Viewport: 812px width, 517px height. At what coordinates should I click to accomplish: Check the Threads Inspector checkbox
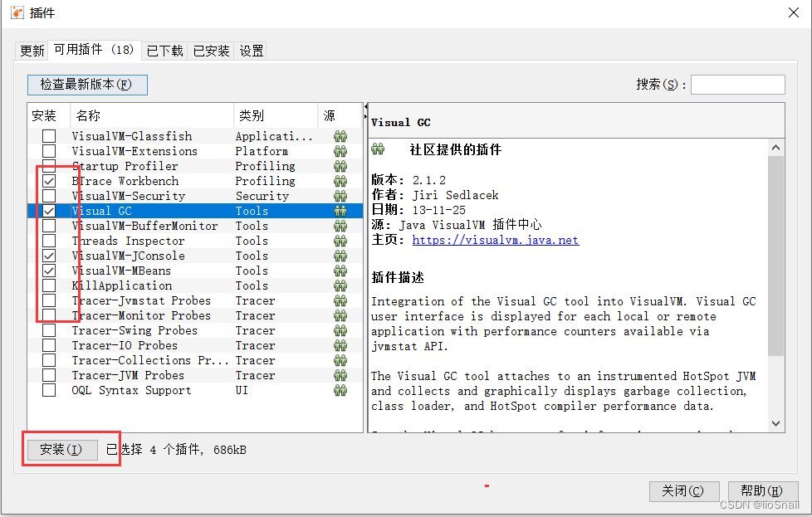[49, 241]
